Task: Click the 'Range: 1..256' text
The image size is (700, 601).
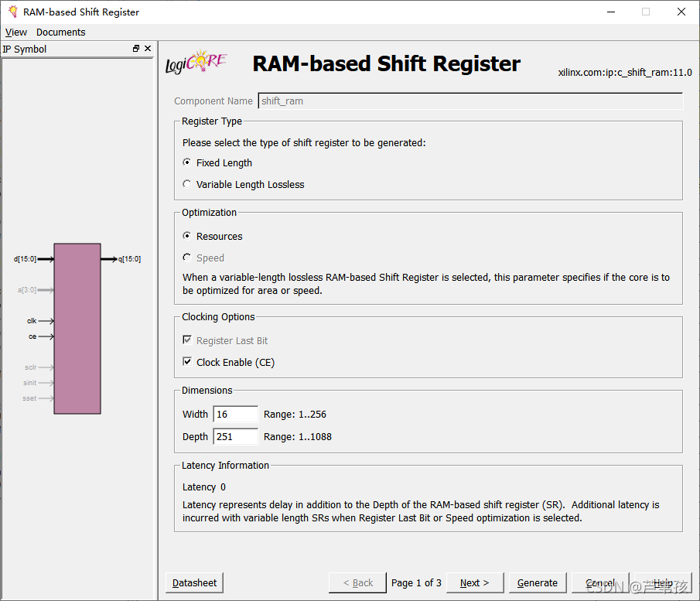Action: pyautogui.click(x=295, y=415)
